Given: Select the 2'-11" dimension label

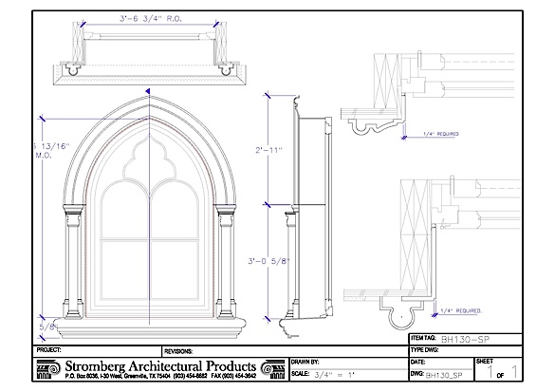Looking at the screenshot, I should pos(268,150).
